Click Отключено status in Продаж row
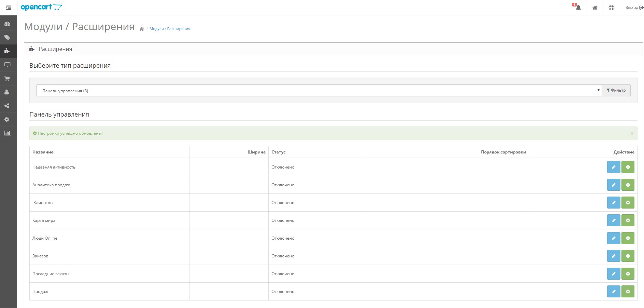Screen dimensions: 644x308 point(283,292)
